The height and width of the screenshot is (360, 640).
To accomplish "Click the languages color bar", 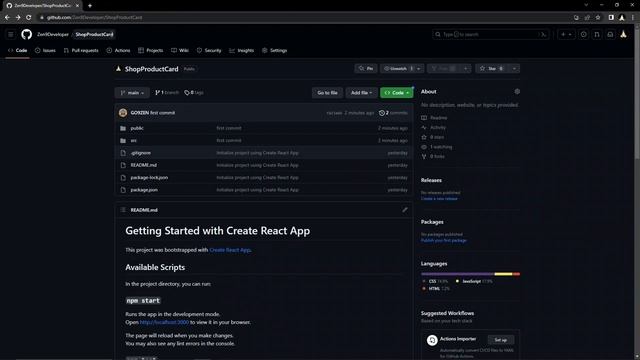I will pos(470,274).
